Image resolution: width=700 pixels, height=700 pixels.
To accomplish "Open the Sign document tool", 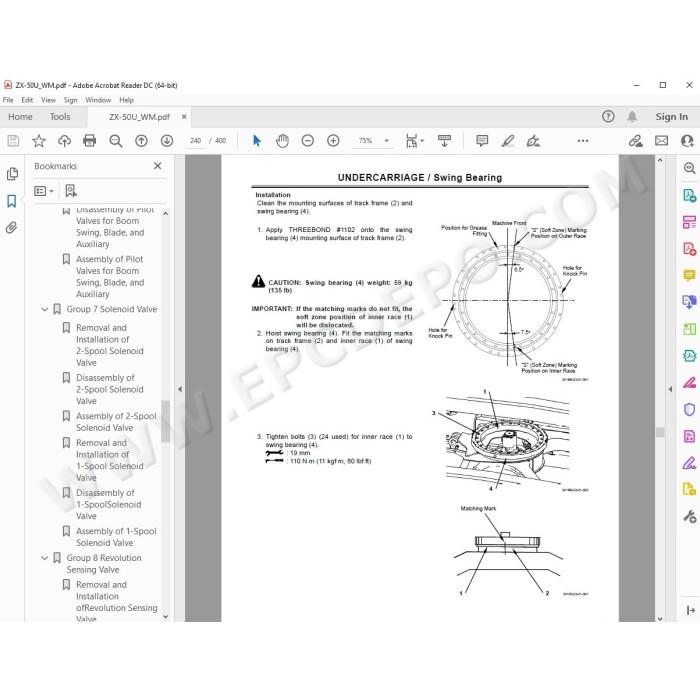I will coord(533,141).
